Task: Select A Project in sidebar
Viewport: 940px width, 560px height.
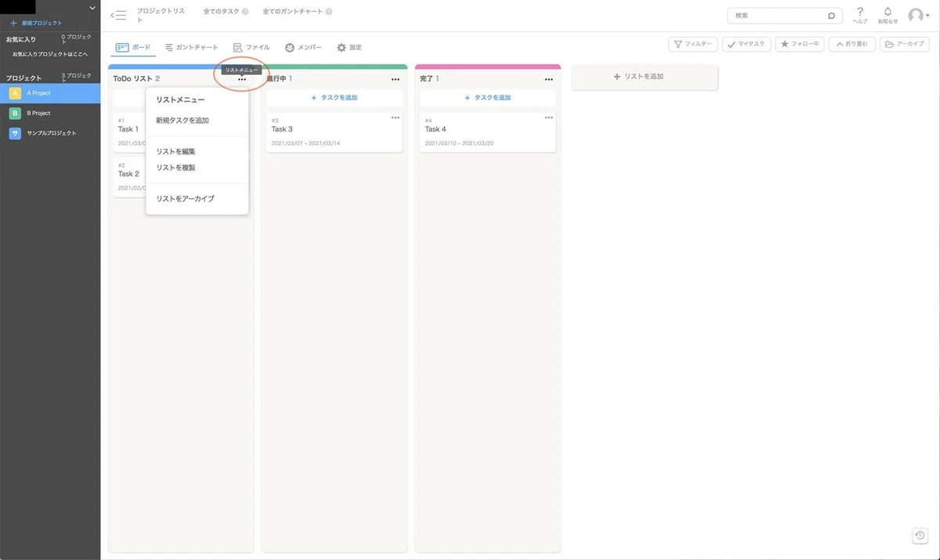Action: [50, 93]
